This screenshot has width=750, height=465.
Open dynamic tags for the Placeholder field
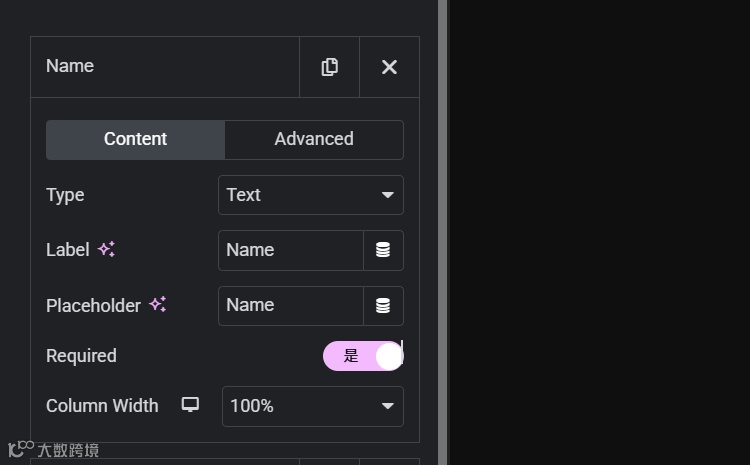pos(383,306)
